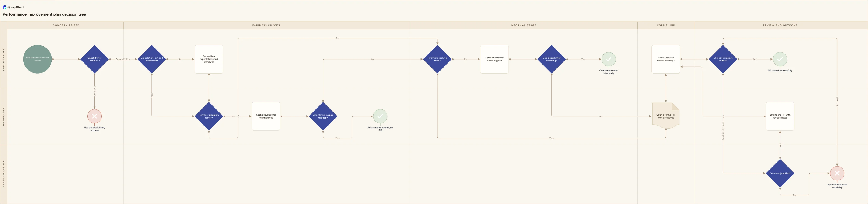Click the 'Agree an informal coaching plan' box

(494, 59)
